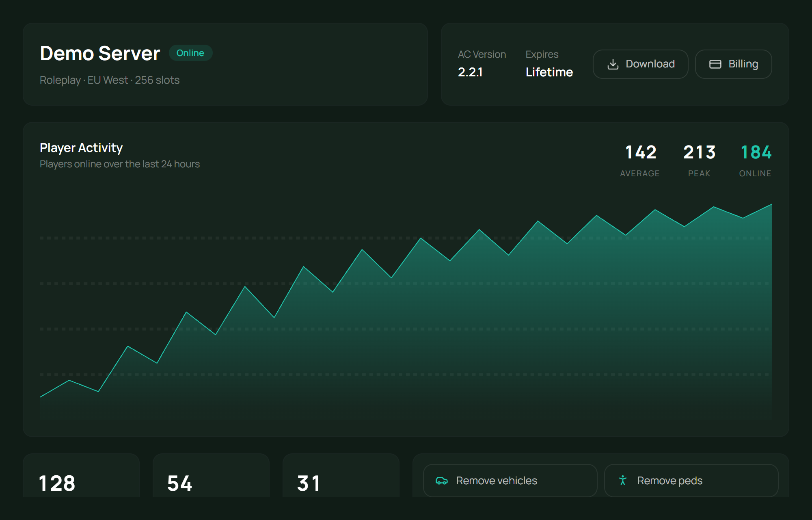The height and width of the screenshot is (520, 812).
Task: Click the Roleplay · EU West · 256 slots text
Action: [110, 80]
